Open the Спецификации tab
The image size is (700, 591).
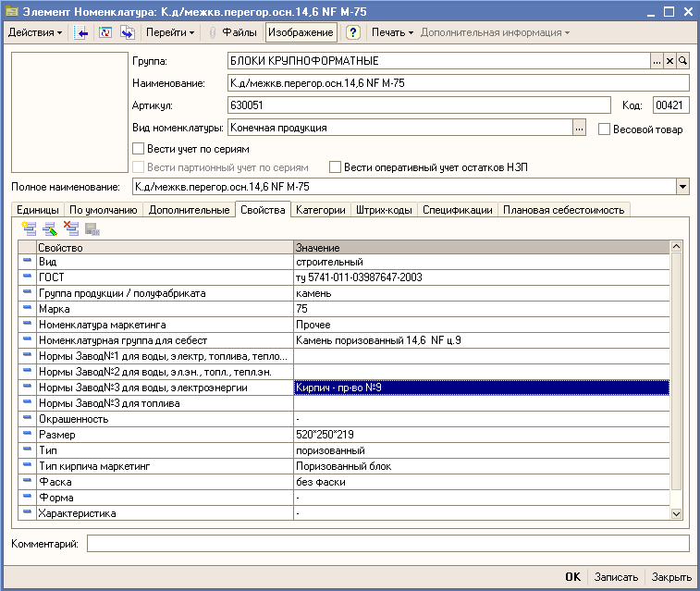pos(457,210)
